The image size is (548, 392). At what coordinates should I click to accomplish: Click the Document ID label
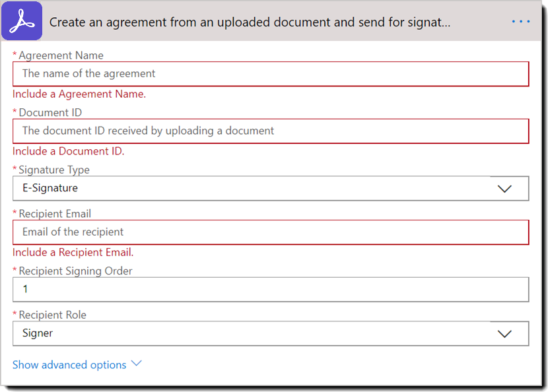[50, 113]
